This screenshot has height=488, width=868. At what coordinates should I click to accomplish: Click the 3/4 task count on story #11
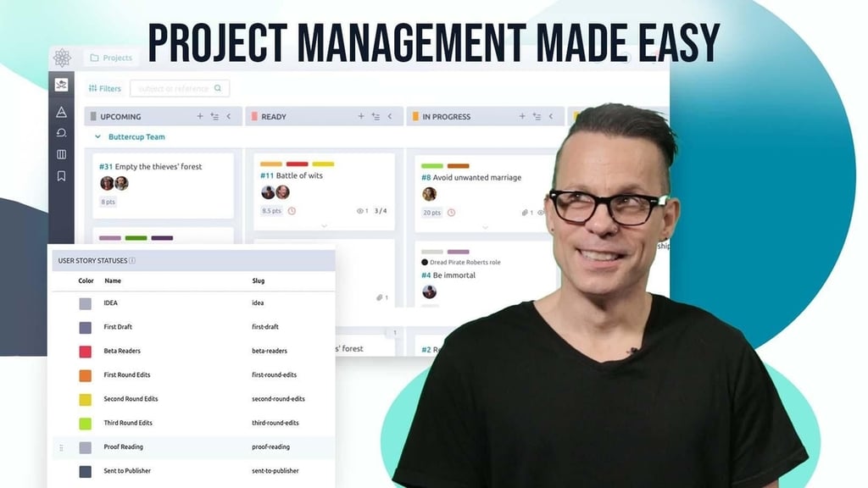pyautogui.click(x=381, y=211)
